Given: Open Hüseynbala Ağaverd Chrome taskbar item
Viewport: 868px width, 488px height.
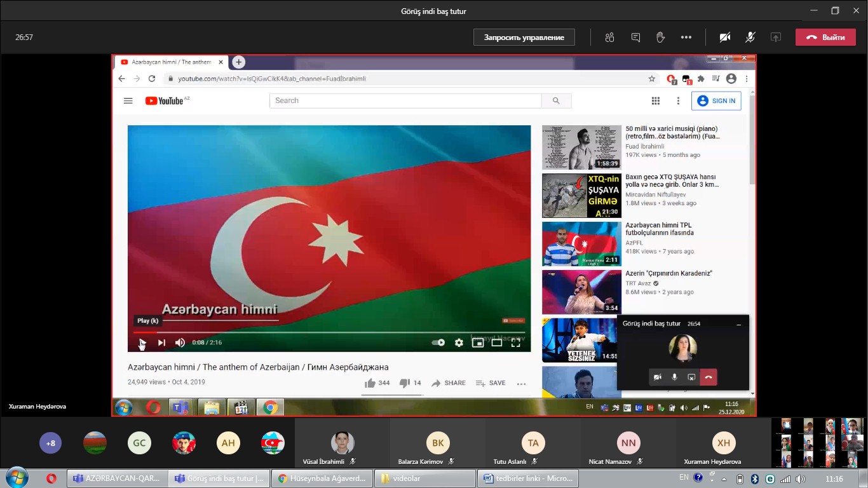Looking at the screenshot, I should (x=322, y=478).
